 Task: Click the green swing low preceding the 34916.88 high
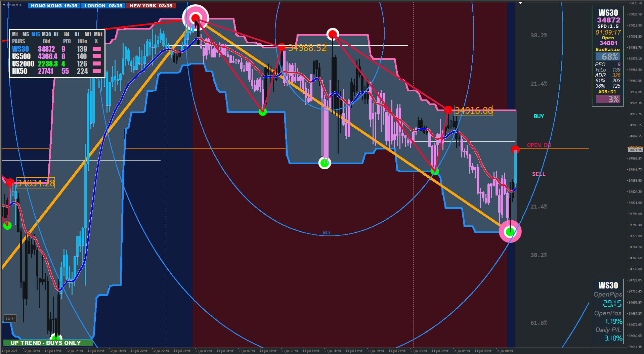point(434,171)
